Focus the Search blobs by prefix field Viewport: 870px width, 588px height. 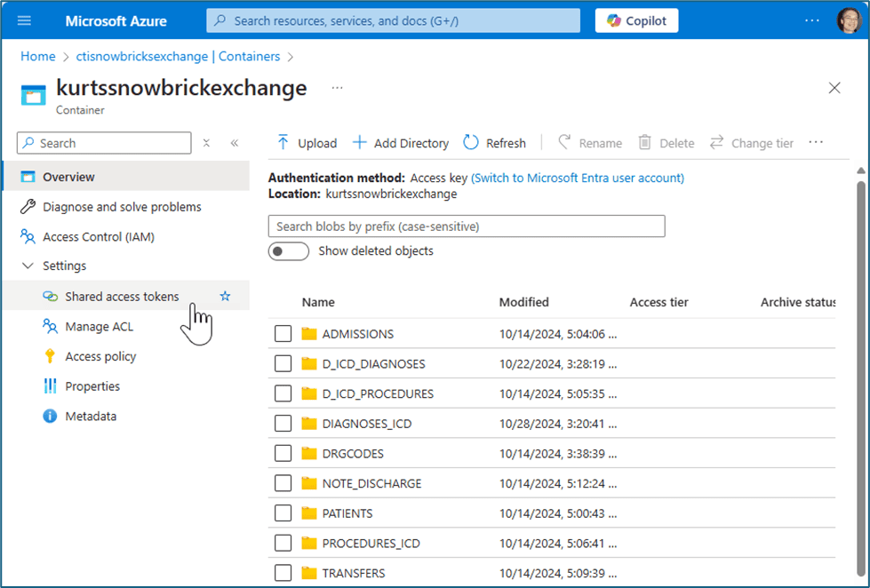tap(467, 226)
